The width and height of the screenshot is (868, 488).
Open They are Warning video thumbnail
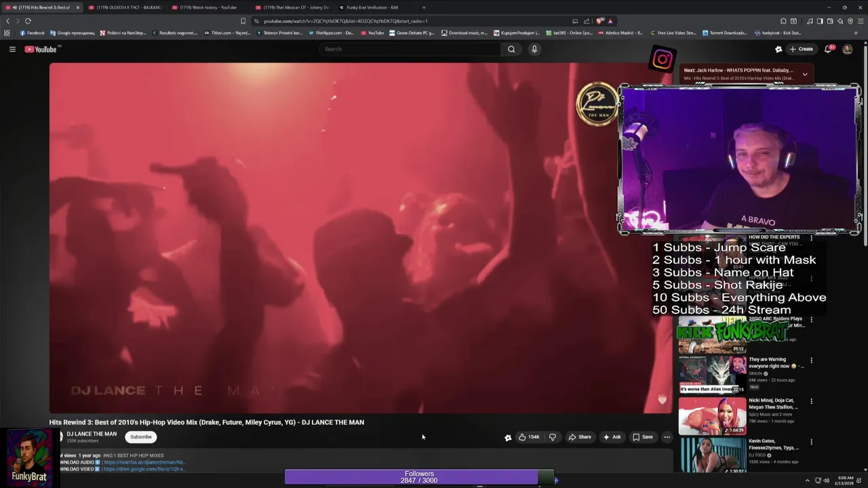tap(712, 375)
